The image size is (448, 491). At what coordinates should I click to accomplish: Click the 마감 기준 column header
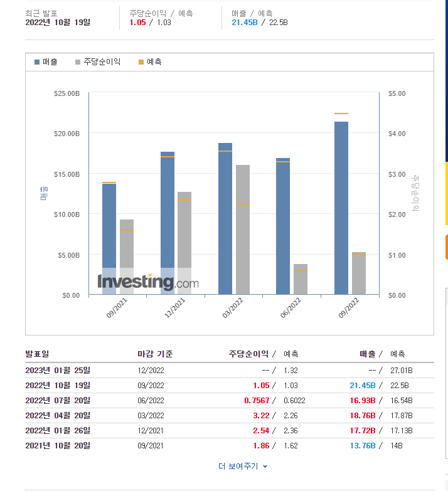click(x=155, y=354)
